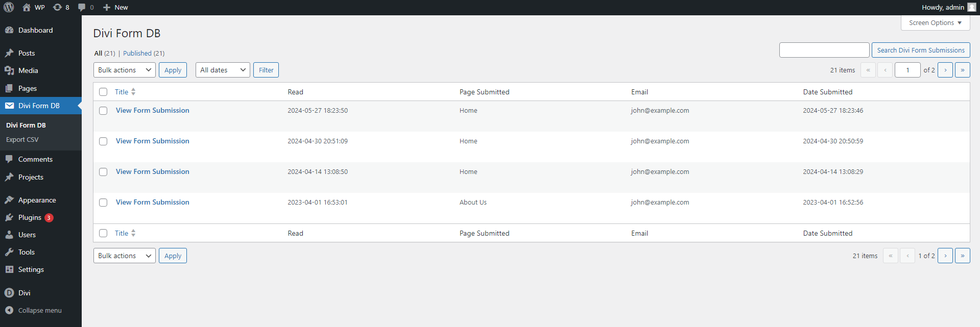980x327 pixels.
Task: Click the Appearance paintbrush icon
Action: [9, 200]
